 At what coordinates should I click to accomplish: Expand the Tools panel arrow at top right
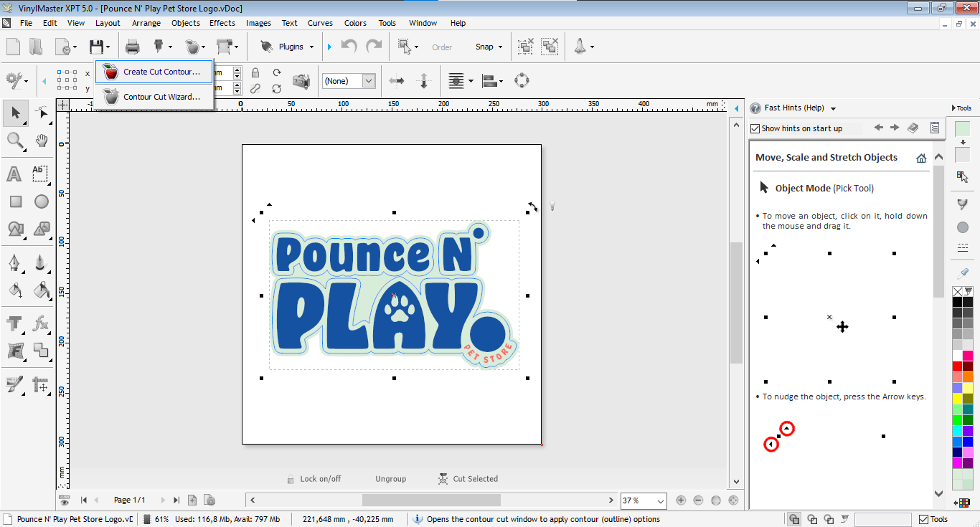[953, 108]
